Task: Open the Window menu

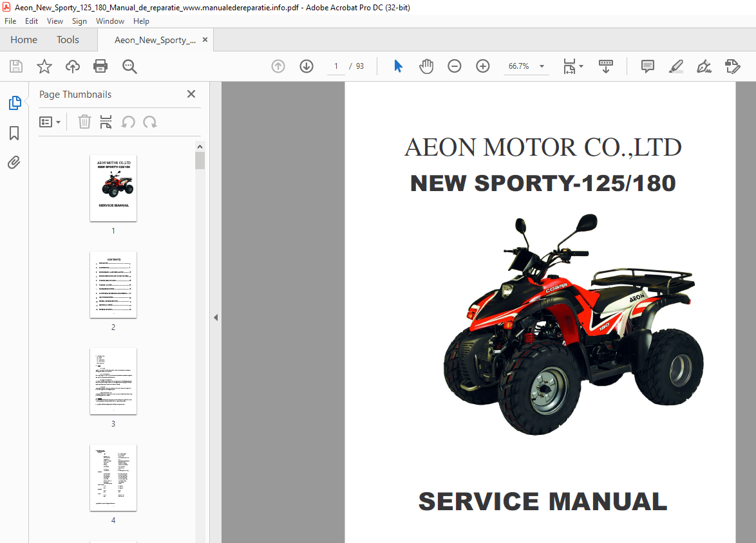Action: (x=110, y=21)
